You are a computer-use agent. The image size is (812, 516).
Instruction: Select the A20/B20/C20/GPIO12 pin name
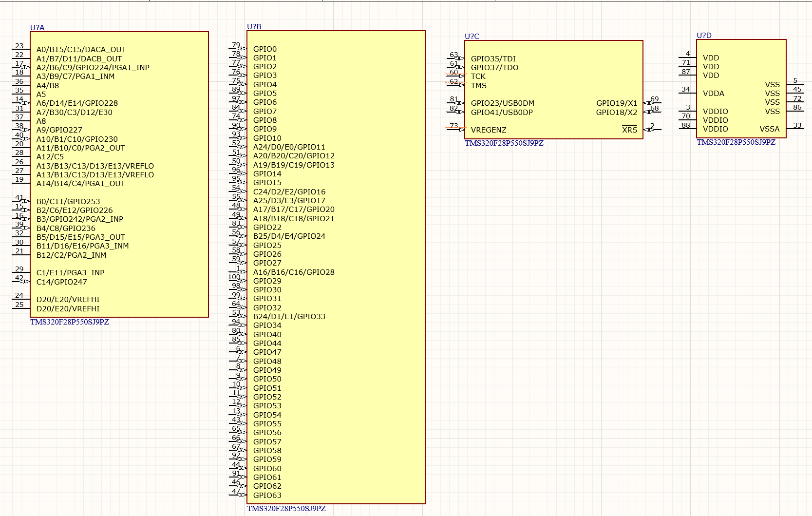tap(294, 156)
